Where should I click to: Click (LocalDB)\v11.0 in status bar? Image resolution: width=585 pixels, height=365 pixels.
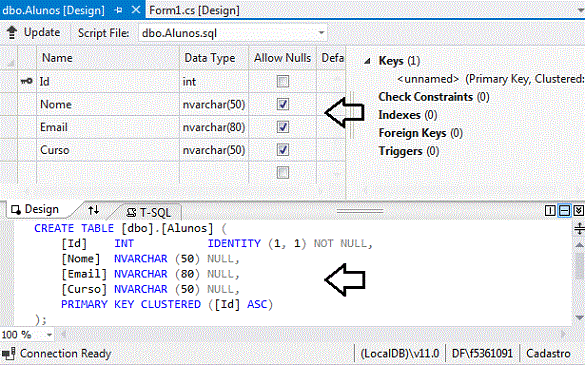pyautogui.click(x=399, y=353)
